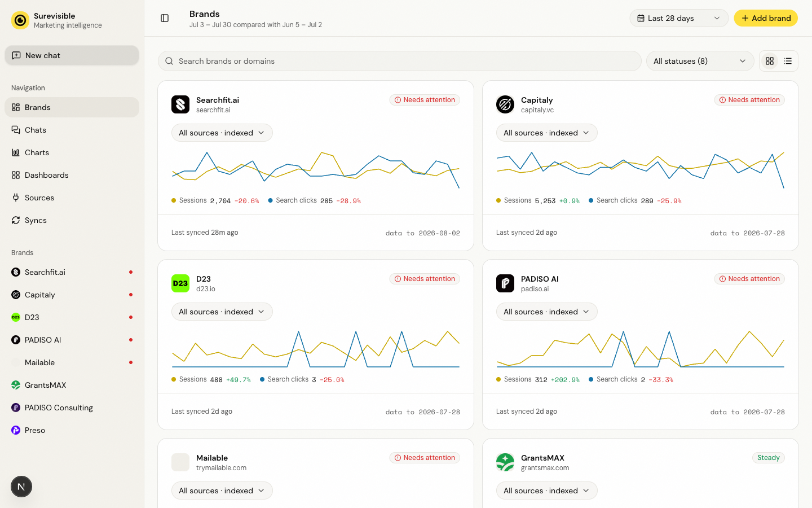Image resolution: width=812 pixels, height=508 pixels.
Task: Expand GrantsMAX All sources indexed dropdown
Action: pos(547,491)
